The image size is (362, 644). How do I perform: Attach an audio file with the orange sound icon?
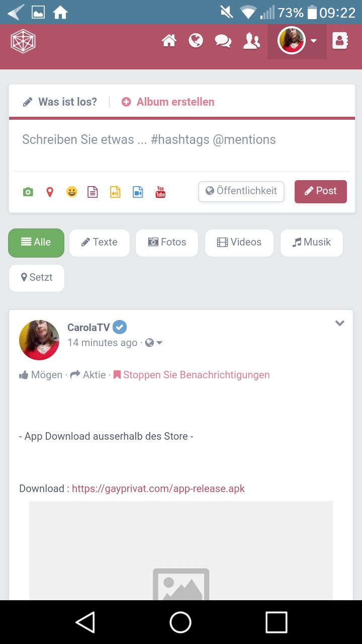coord(115,192)
